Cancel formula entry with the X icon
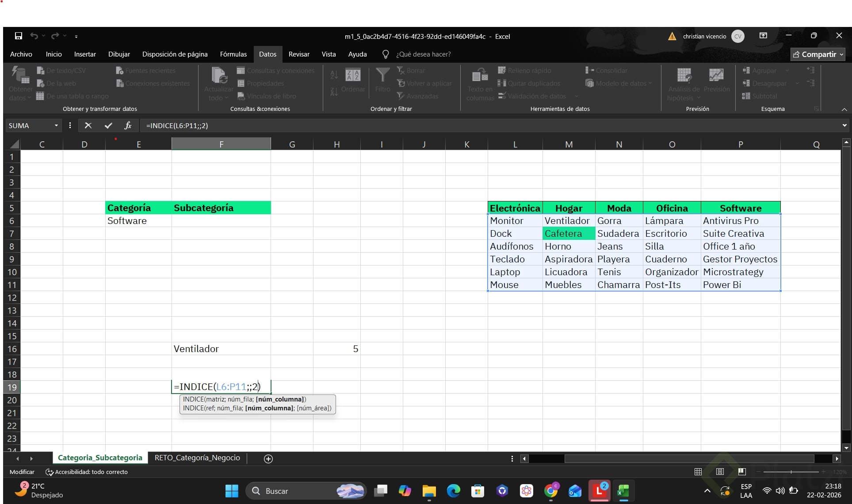The width and height of the screenshot is (852, 504). (88, 125)
